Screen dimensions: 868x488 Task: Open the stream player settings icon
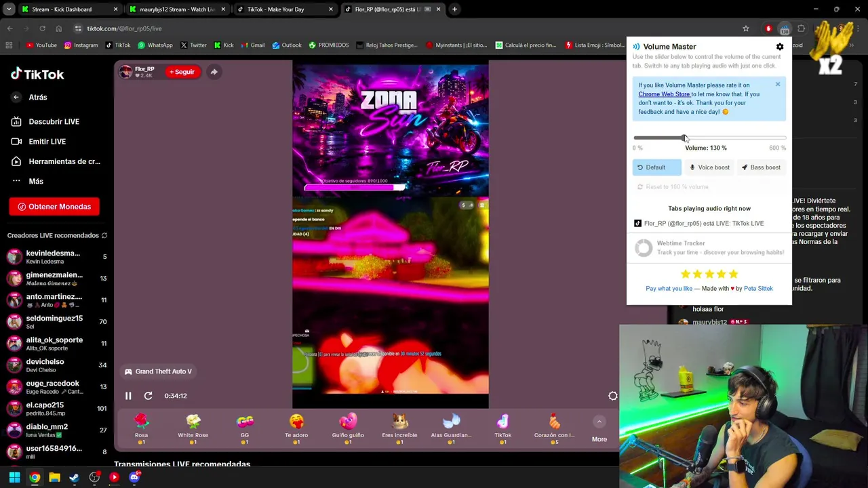(x=612, y=396)
